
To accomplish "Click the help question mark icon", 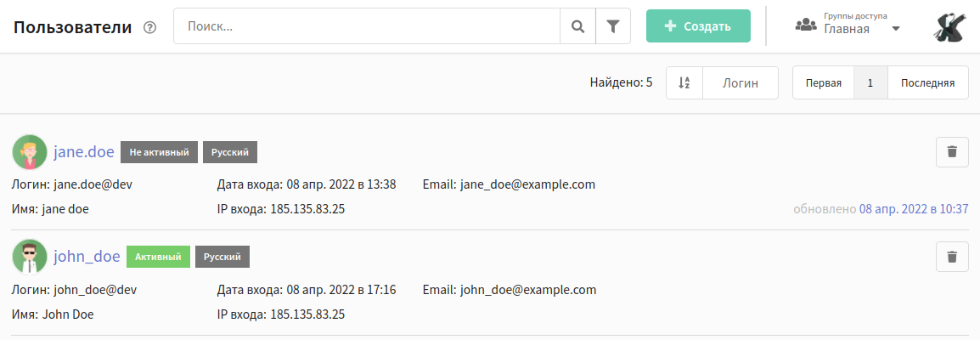I will [x=149, y=27].
